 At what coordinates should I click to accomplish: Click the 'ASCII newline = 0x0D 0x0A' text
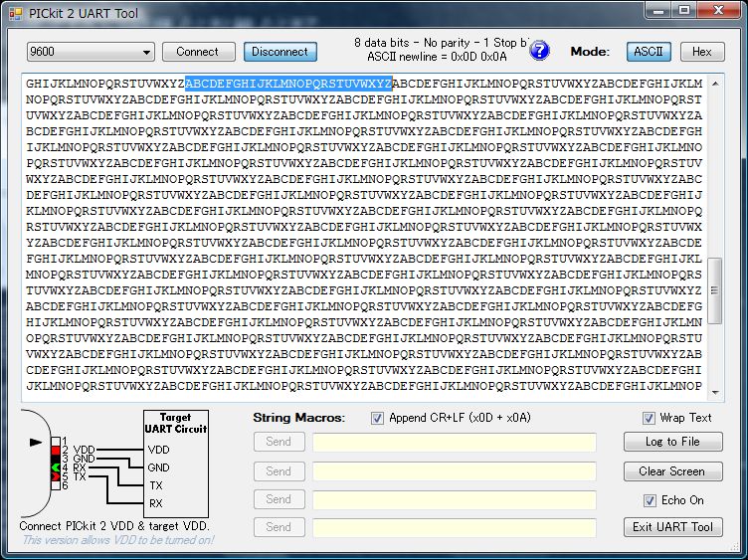pyautogui.click(x=437, y=57)
